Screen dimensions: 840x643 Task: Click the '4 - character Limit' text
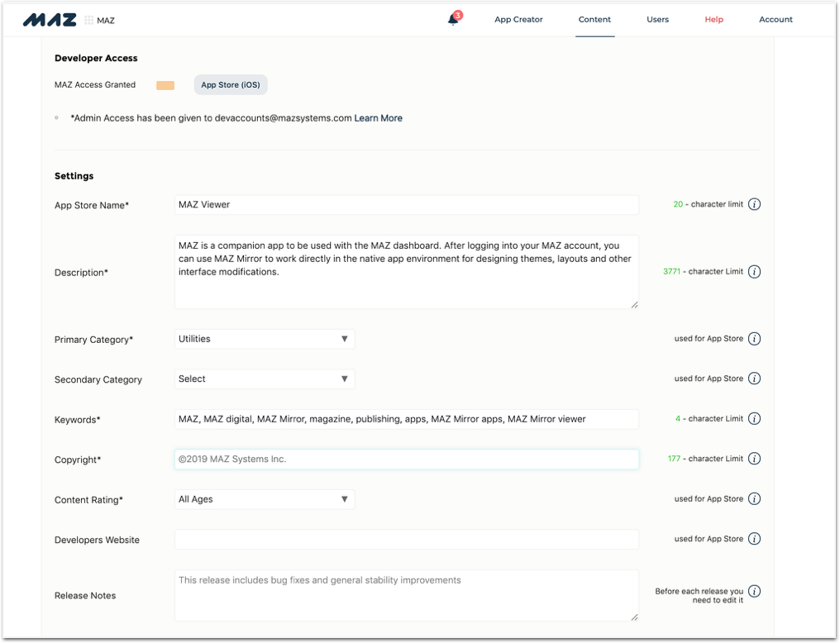[x=709, y=419]
